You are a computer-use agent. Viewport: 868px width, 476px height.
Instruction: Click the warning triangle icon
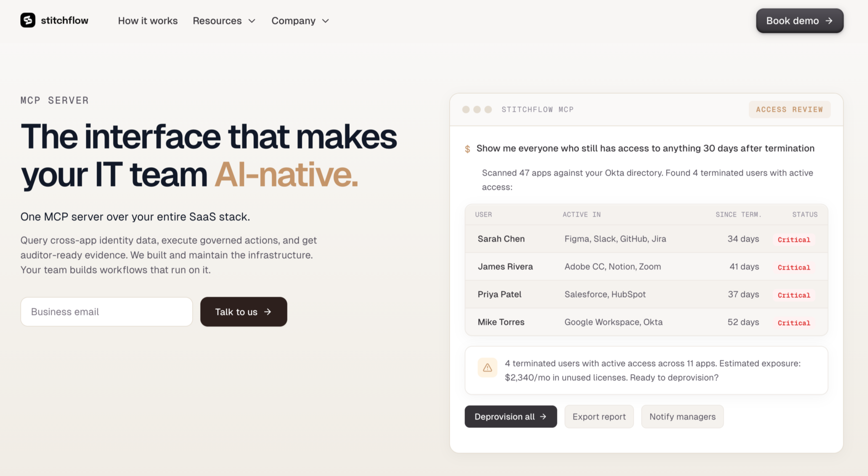point(487,367)
